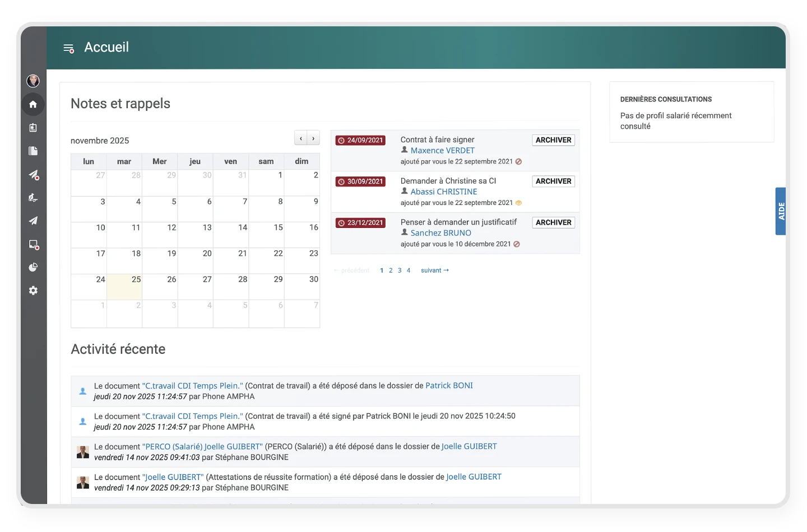Open the documents stack icon in sidebar
The image size is (807, 532).
[33, 151]
